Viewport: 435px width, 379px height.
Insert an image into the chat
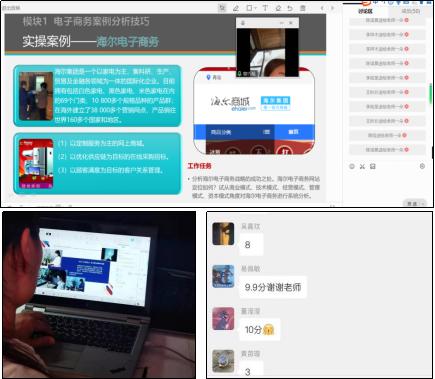[373, 166]
